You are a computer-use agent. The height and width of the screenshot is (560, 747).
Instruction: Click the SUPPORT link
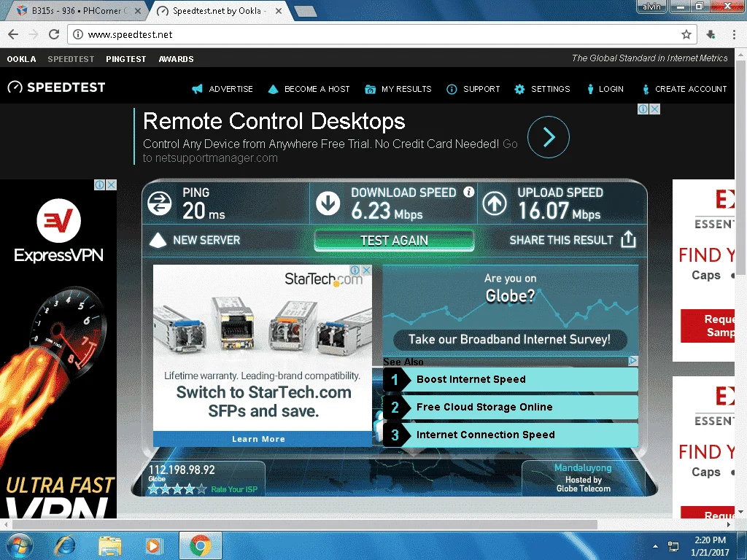481,89
